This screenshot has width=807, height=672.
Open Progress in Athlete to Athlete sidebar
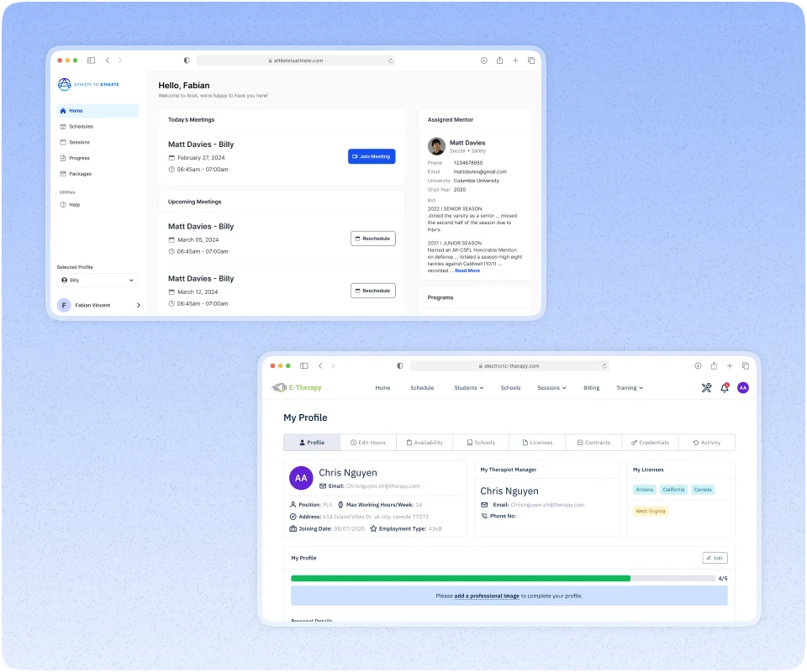coord(75,159)
